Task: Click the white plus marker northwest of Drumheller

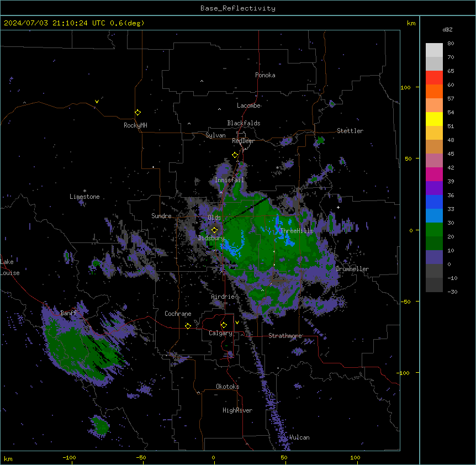Action: pos(338,207)
